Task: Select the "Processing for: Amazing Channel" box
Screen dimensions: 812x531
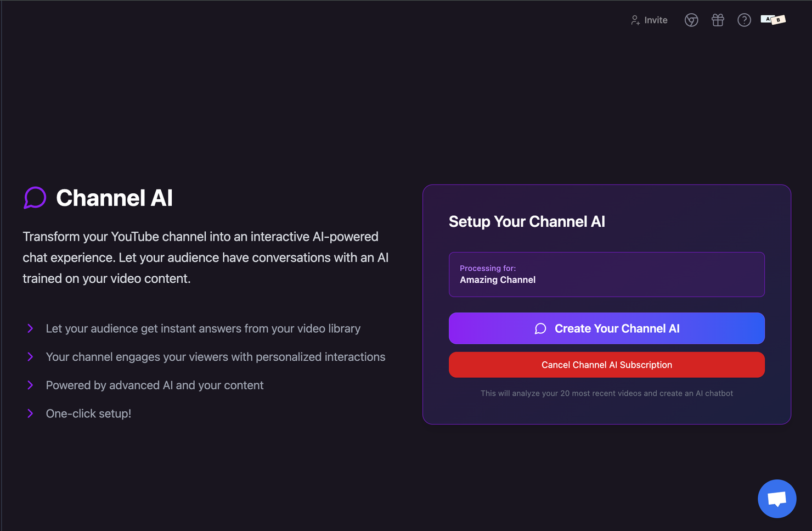Action: (606, 275)
